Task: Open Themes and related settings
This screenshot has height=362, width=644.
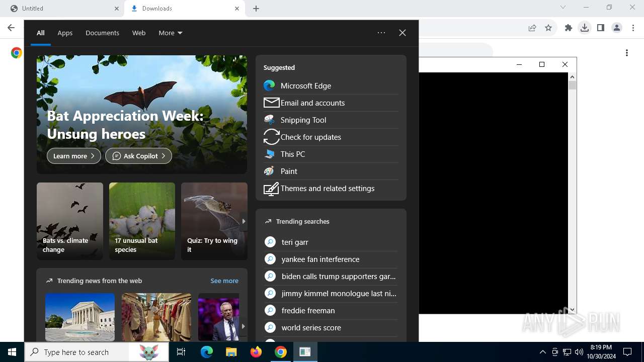Action: click(331, 188)
